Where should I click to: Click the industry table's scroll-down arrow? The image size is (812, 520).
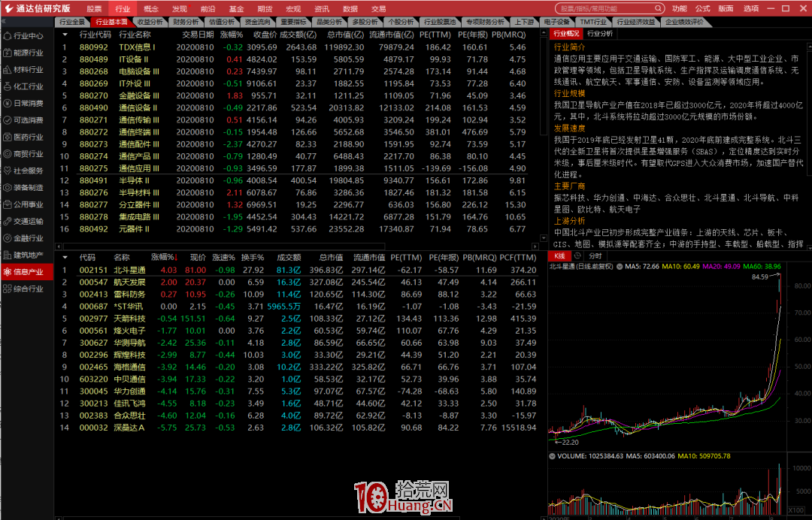click(544, 238)
